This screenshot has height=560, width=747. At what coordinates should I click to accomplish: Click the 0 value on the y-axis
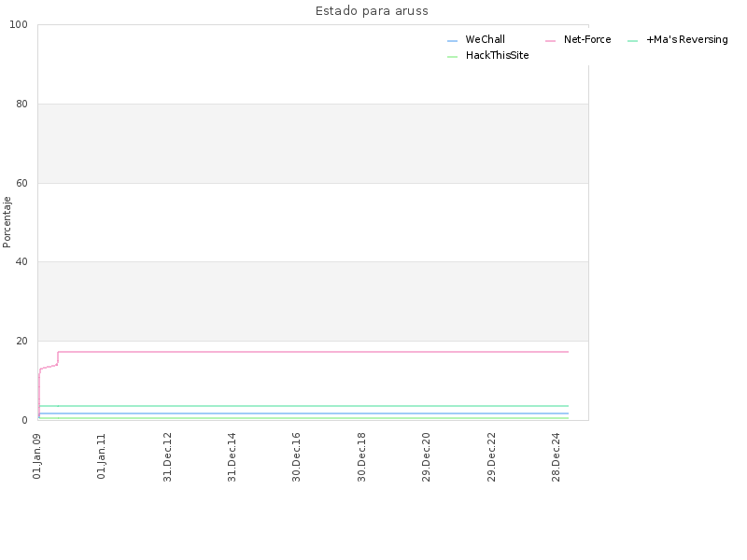click(x=25, y=420)
